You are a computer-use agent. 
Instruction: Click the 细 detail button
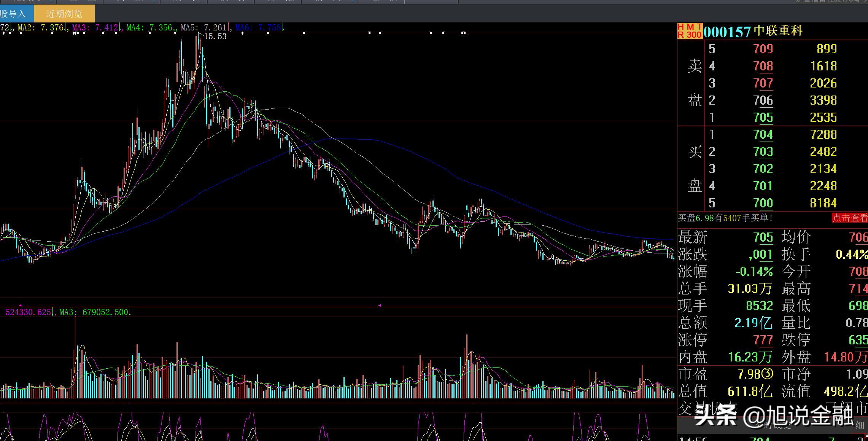860,425
